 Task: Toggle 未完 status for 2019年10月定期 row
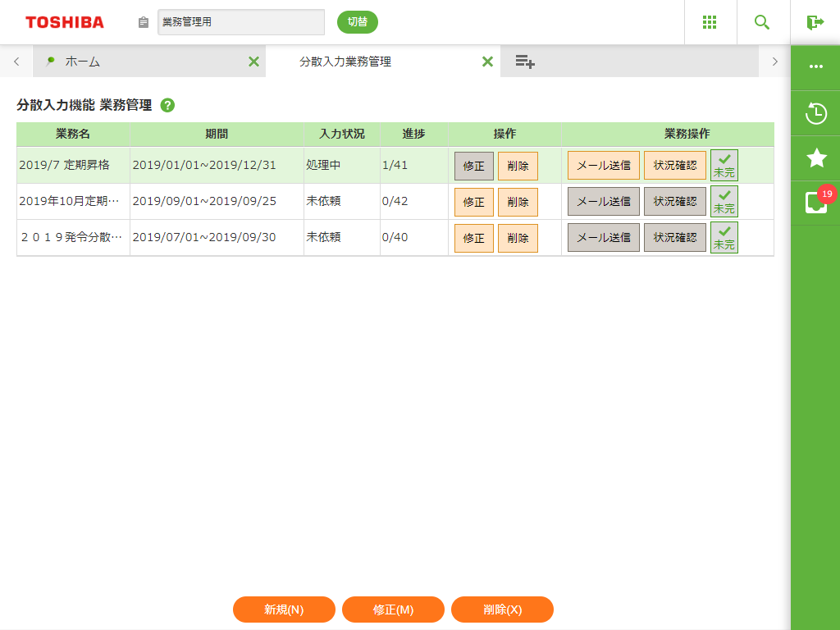724,201
